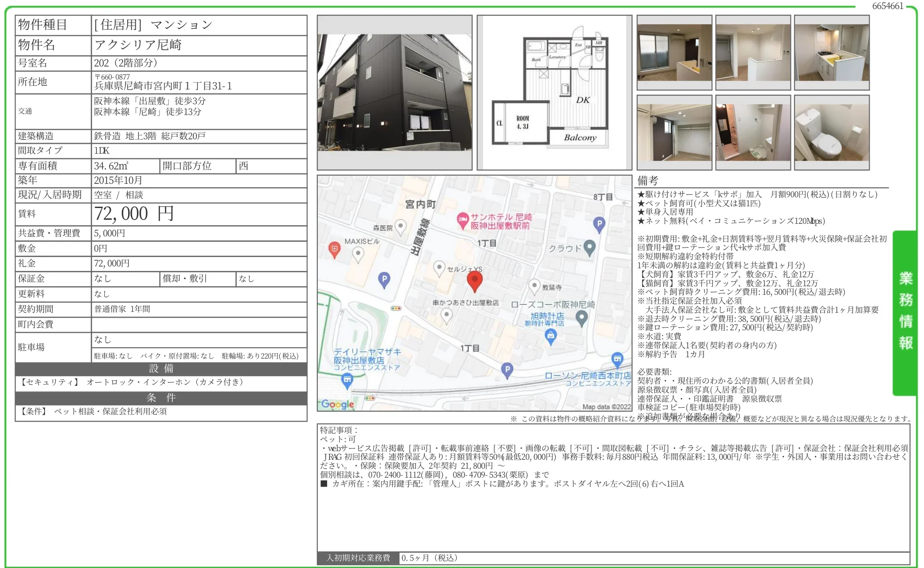The image size is (924, 568).
Task: Open the room window photo thumbnail
Action: pyautogui.click(x=674, y=53)
